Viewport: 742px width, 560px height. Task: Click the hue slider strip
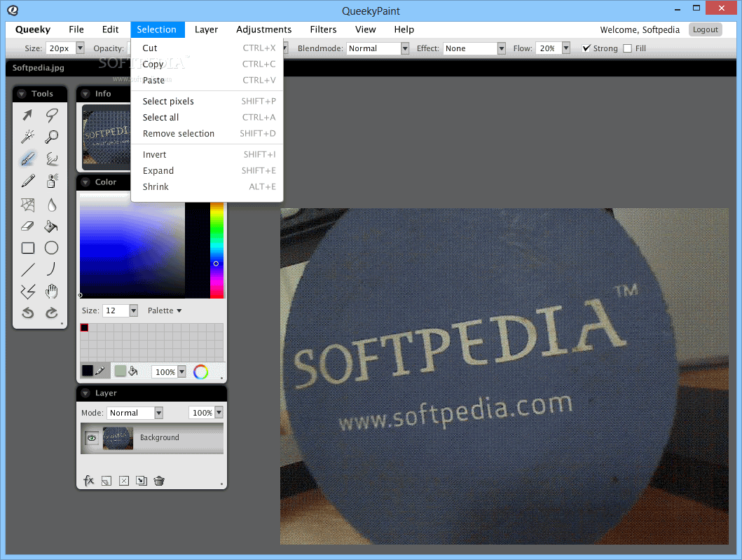[x=217, y=250]
